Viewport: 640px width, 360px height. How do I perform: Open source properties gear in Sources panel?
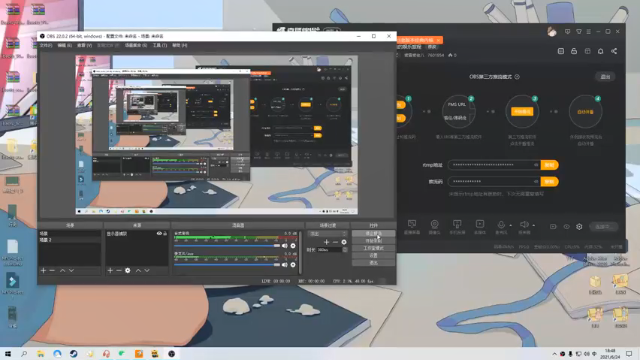click(128, 271)
